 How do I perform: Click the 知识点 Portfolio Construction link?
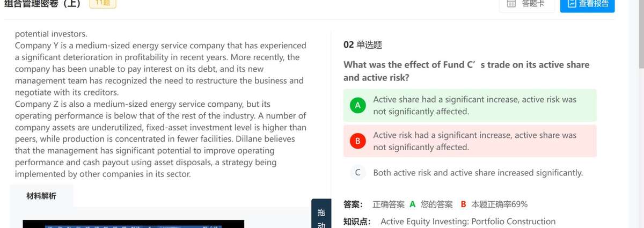pos(467,221)
